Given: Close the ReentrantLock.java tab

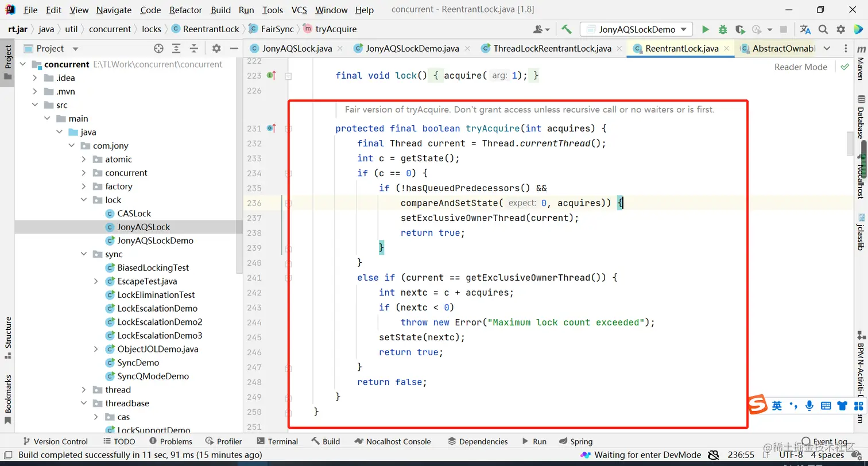Looking at the screenshot, I should (726, 49).
